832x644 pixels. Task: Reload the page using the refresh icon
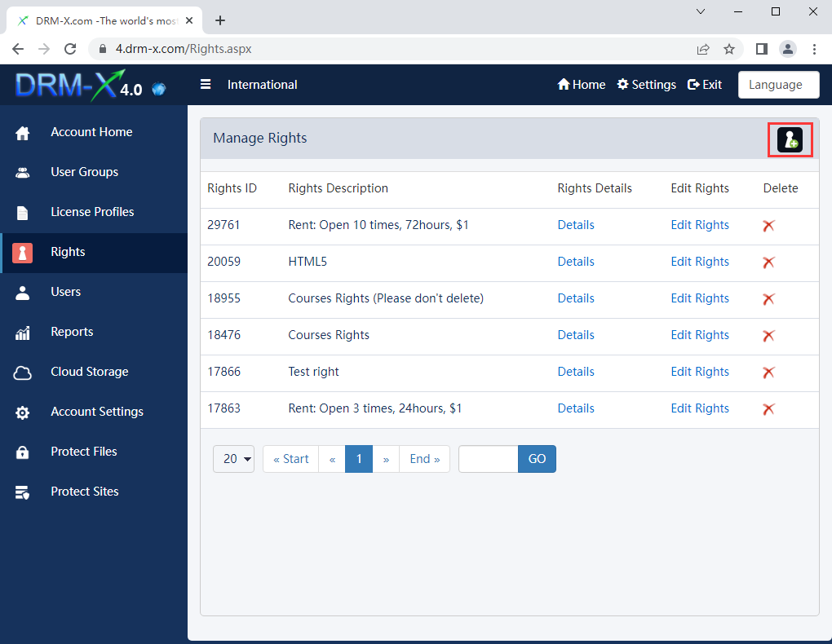pos(70,49)
